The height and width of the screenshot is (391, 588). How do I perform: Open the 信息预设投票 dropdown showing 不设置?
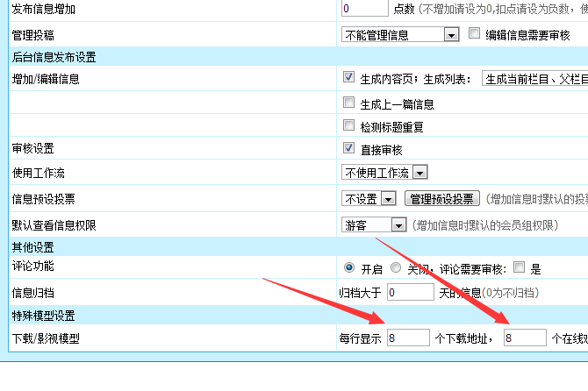pyautogui.click(x=369, y=199)
